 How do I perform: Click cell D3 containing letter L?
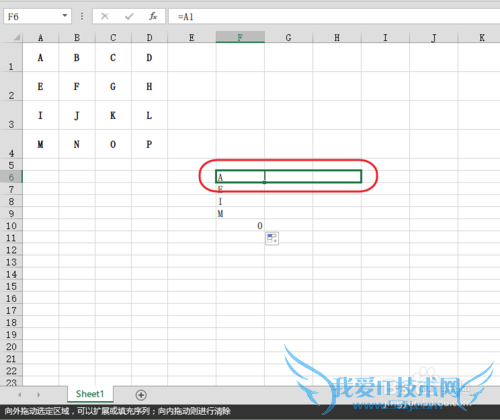tap(149, 115)
